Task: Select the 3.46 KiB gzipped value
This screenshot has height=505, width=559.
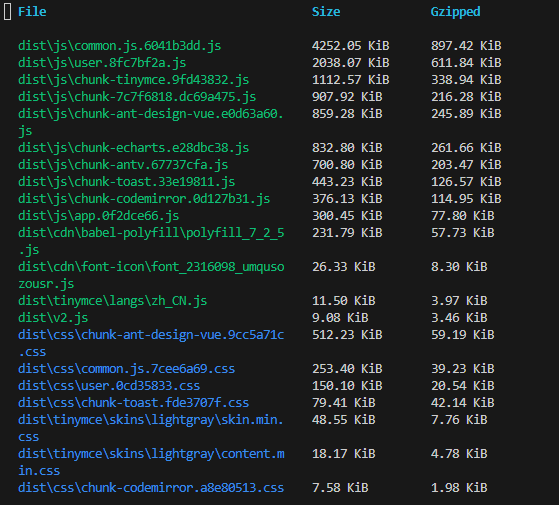Action: click(459, 318)
